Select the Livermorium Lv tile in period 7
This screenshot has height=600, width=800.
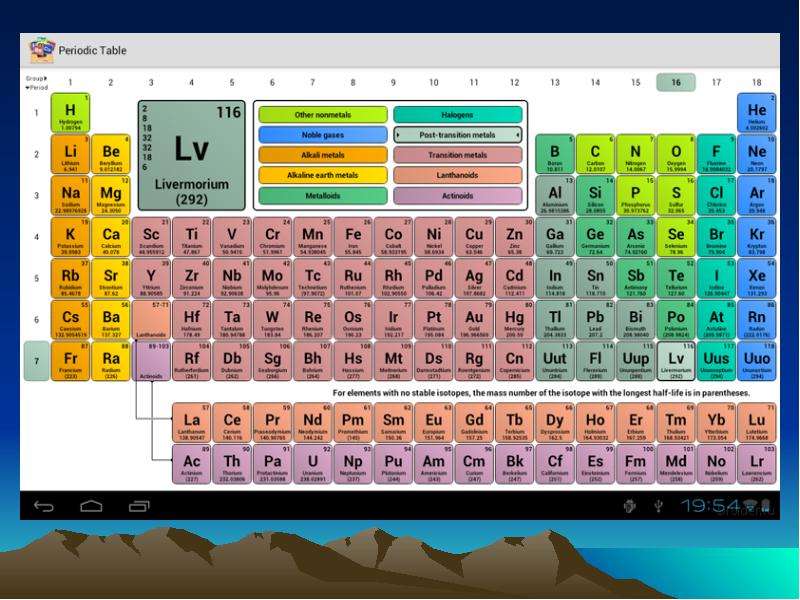coord(676,361)
